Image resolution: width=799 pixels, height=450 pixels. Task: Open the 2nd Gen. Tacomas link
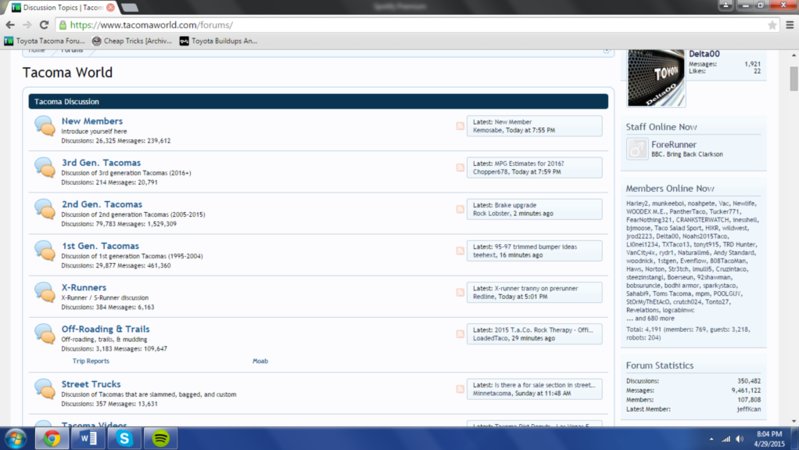(102, 204)
